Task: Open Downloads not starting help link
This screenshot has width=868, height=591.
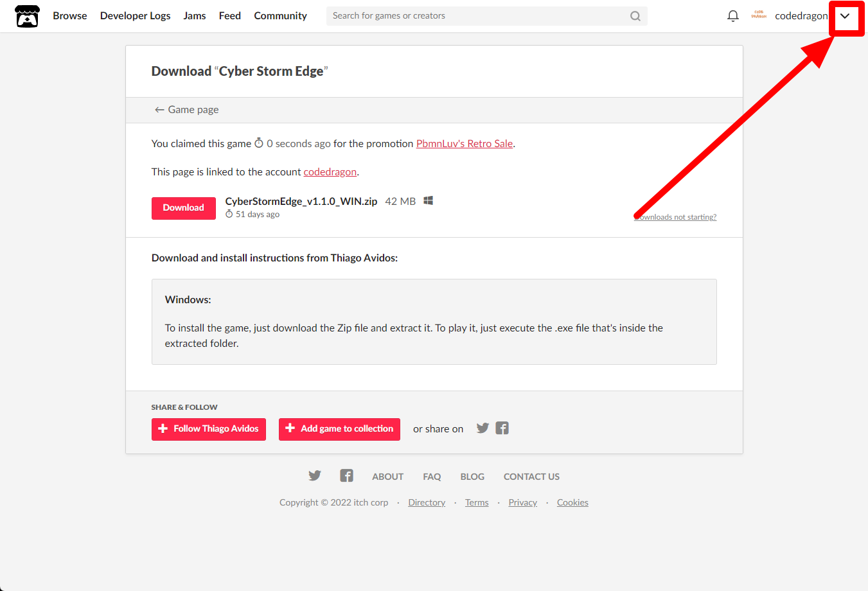Action: pyautogui.click(x=675, y=217)
